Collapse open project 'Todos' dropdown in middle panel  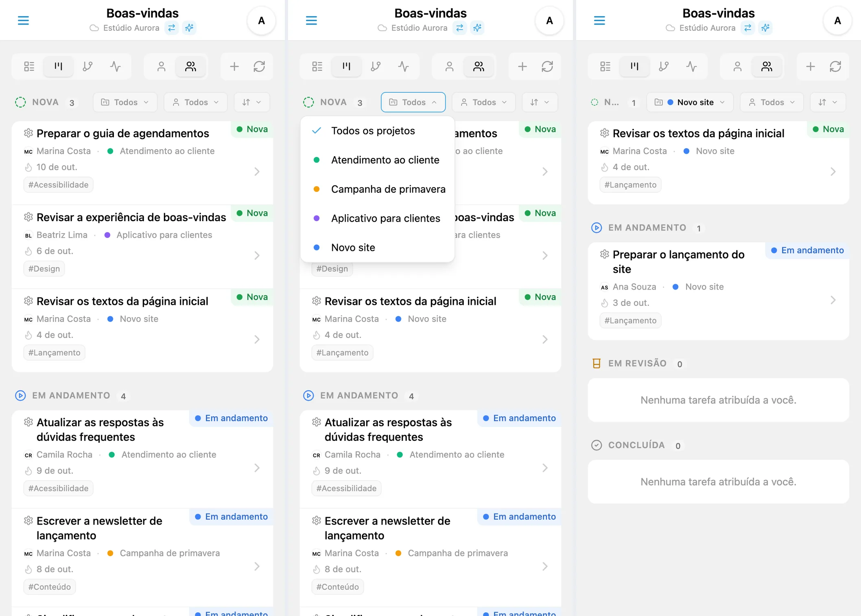[x=413, y=102]
